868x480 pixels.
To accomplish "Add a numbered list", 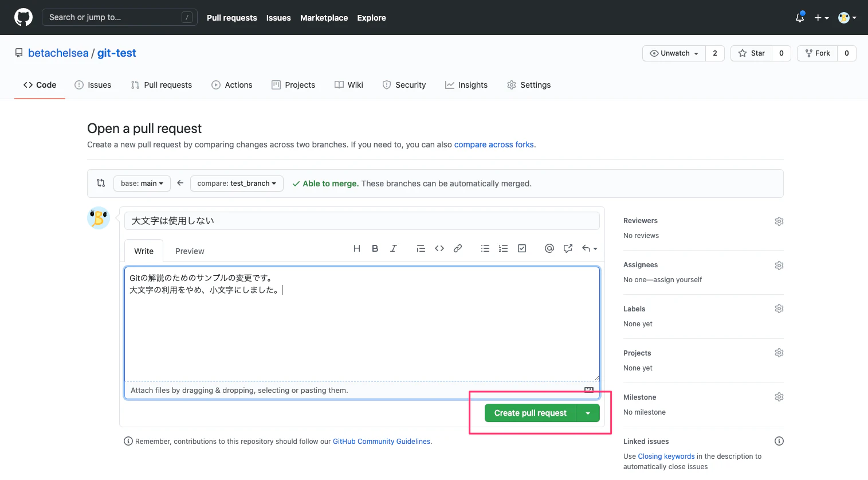I will (x=504, y=248).
